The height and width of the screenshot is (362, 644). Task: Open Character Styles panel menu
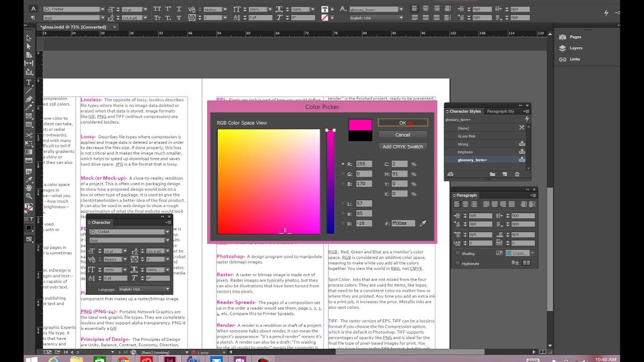click(526, 111)
